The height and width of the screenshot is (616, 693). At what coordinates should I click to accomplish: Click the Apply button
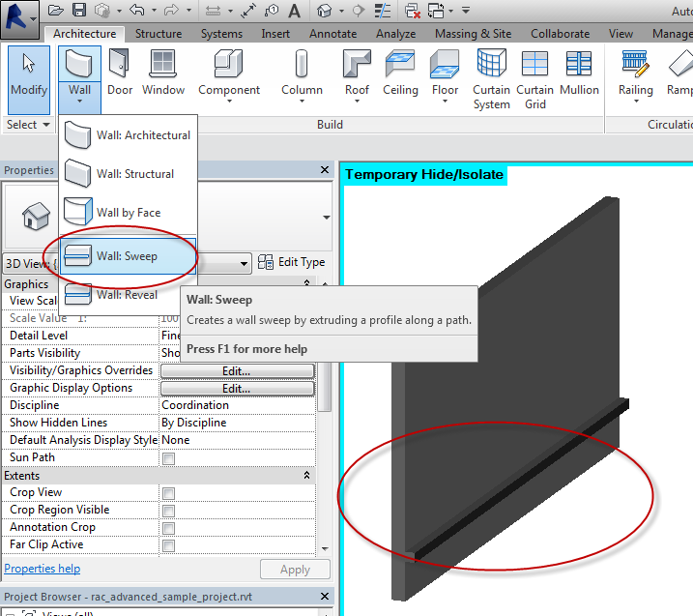[295, 570]
